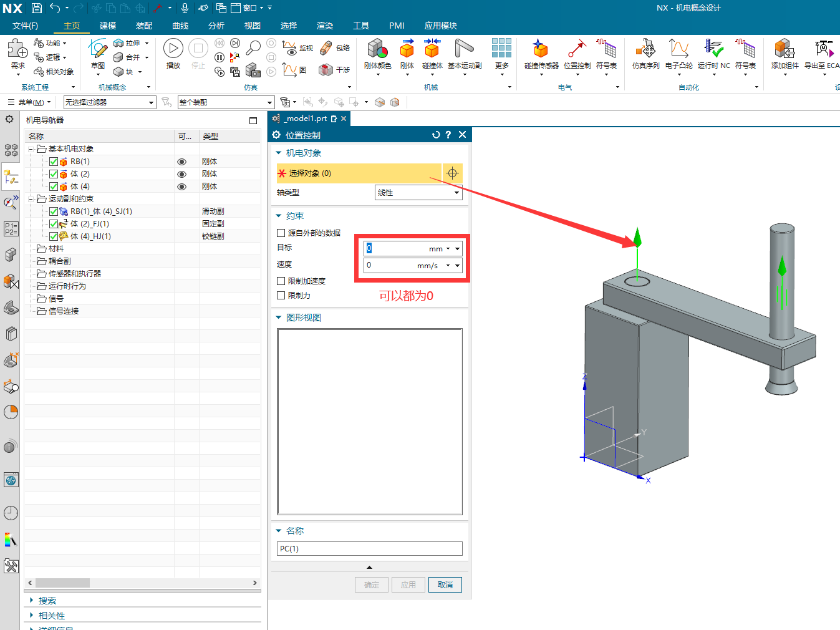The height and width of the screenshot is (630, 840).
Task: Select the Rigid Body Color tool (刚体颜色)
Action: click(378, 54)
